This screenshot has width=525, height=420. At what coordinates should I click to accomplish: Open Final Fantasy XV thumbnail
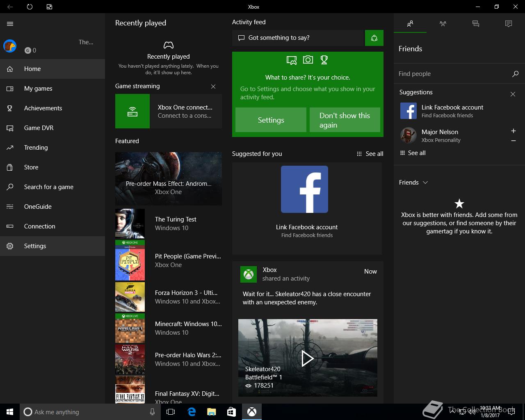coord(130,390)
